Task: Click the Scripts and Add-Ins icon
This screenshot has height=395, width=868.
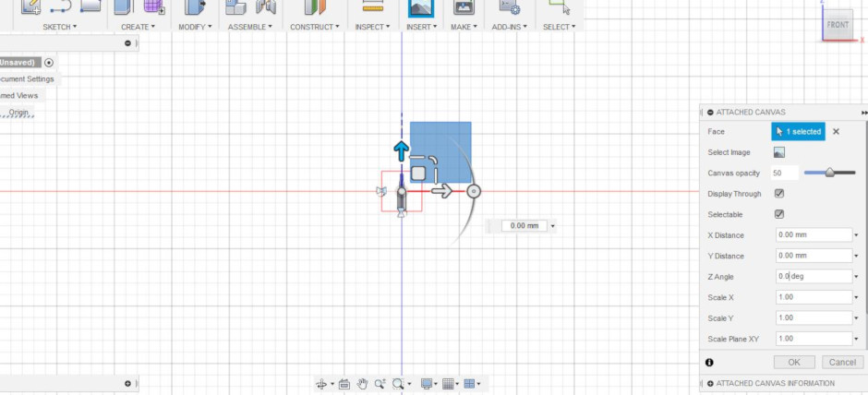Action: 510,7
